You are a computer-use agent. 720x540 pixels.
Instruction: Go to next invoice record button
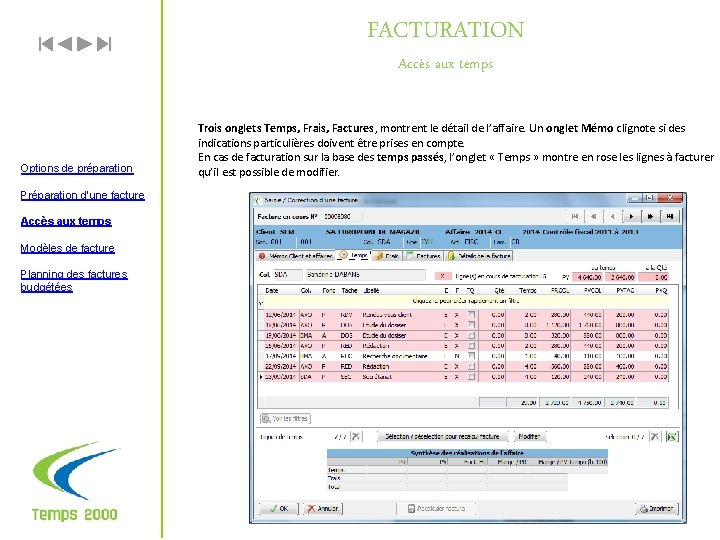[x=631, y=216]
